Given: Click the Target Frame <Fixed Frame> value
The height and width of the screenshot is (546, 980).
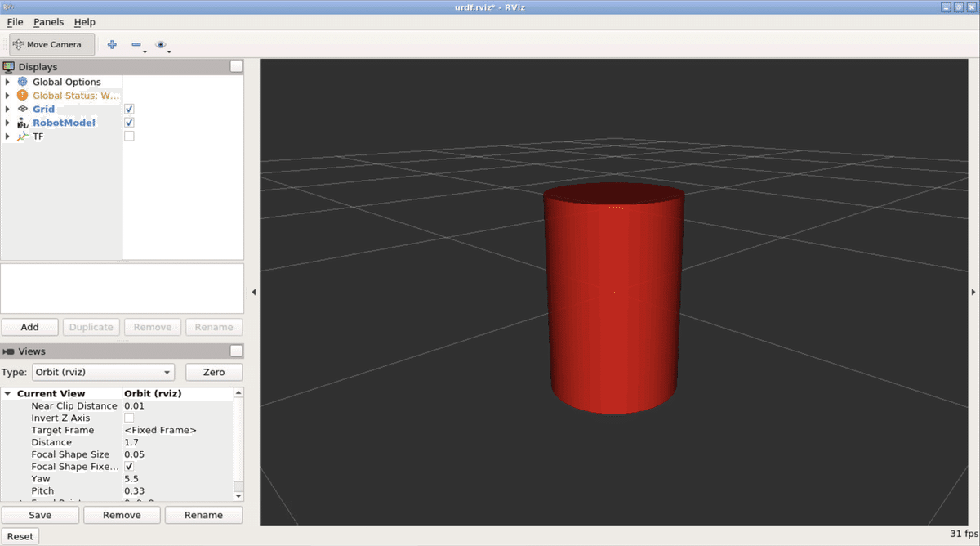Looking at the screenshot, I should (160, 430).
